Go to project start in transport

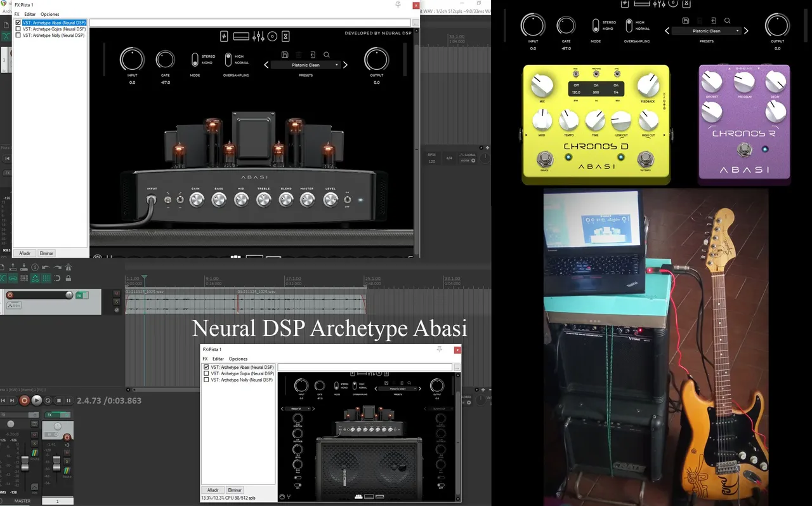pos(3,401)
